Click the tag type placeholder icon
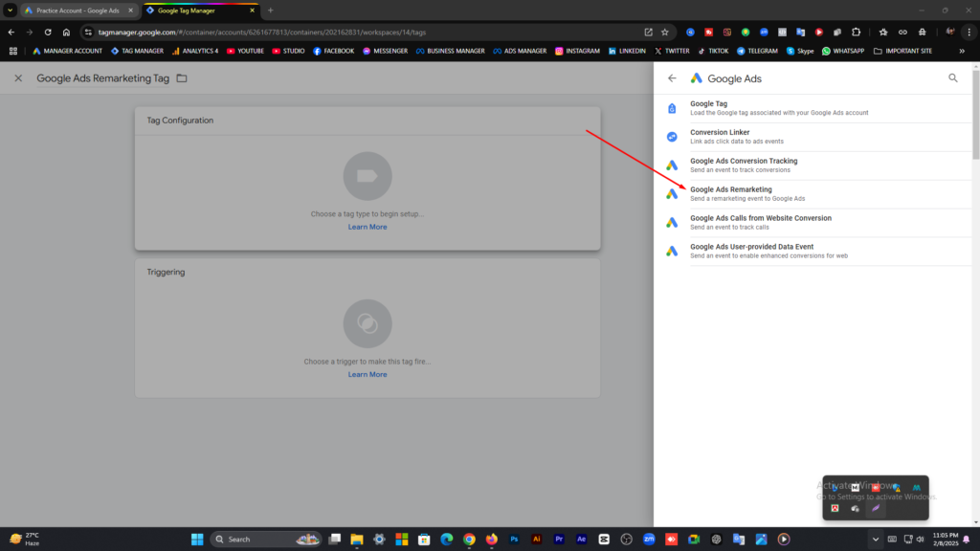 click(367, 176)
